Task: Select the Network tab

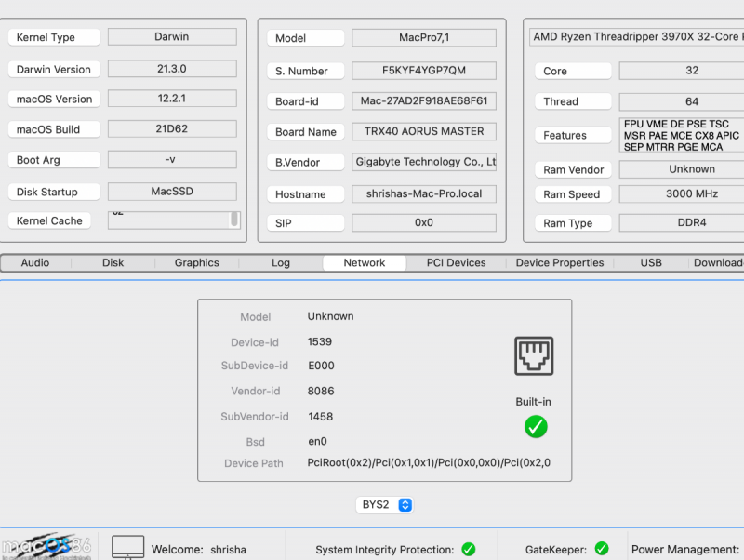Action: pyautogui.click(x=365, y=263)
